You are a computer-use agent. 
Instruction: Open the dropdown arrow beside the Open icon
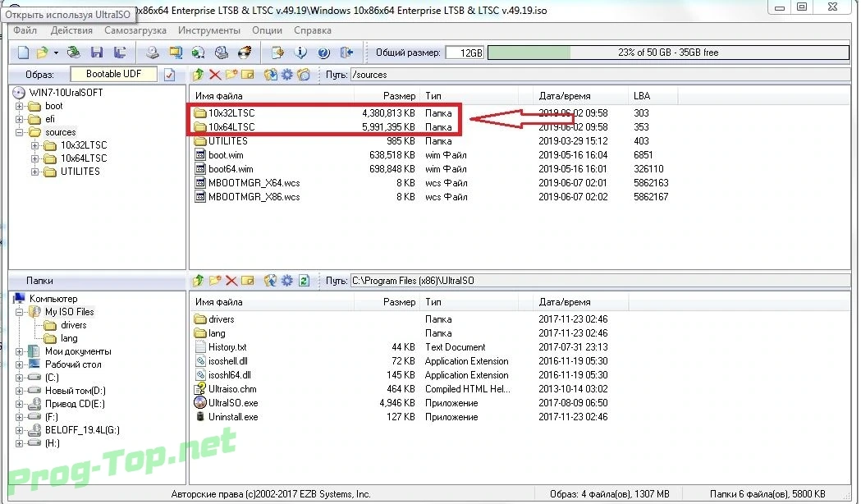pyautogui.click(x=56, y=53)
